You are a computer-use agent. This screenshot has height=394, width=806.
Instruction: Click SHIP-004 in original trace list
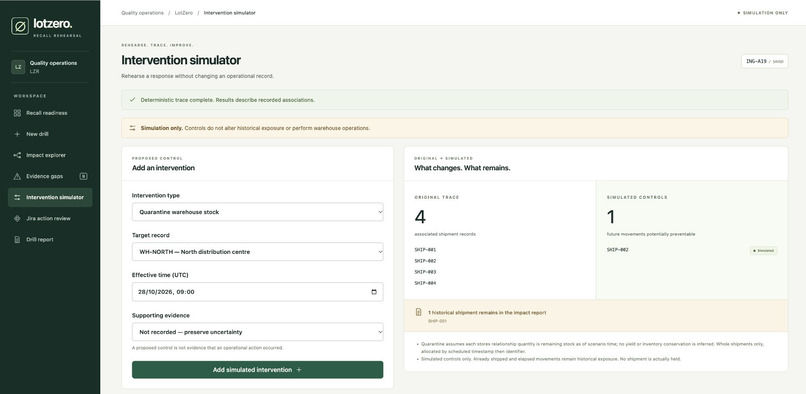point(426,283)
